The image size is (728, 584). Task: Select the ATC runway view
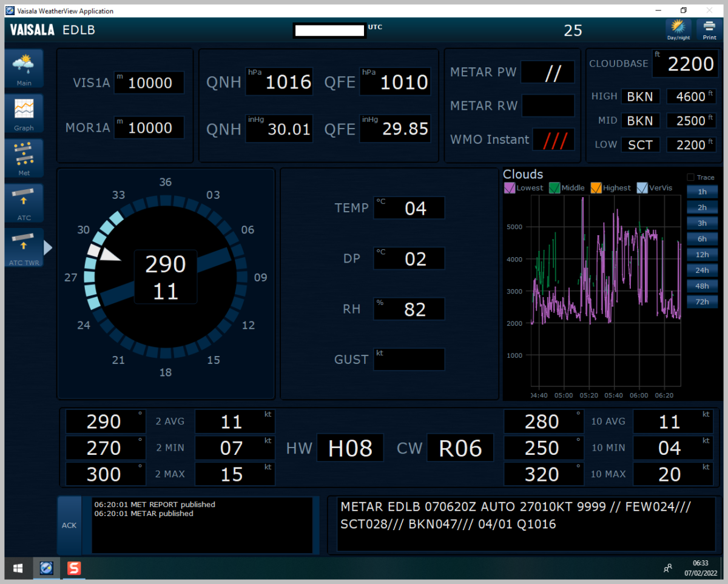click(24, 203)
